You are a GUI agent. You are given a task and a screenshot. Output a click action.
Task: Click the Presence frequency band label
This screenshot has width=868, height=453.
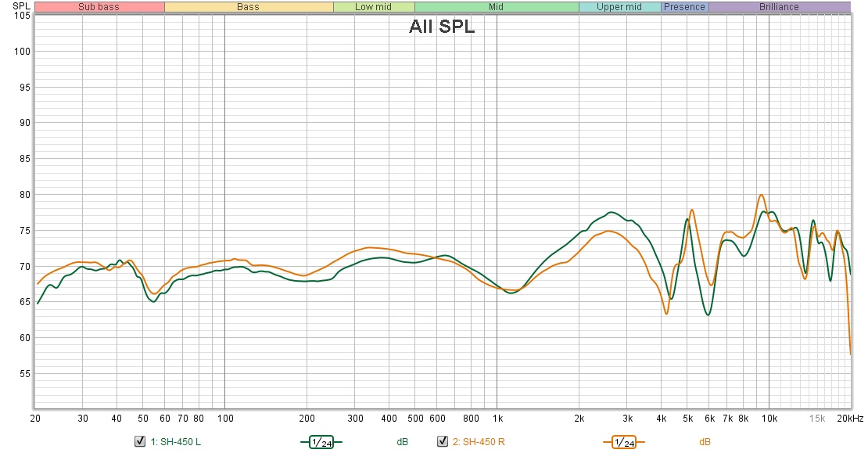685,7
